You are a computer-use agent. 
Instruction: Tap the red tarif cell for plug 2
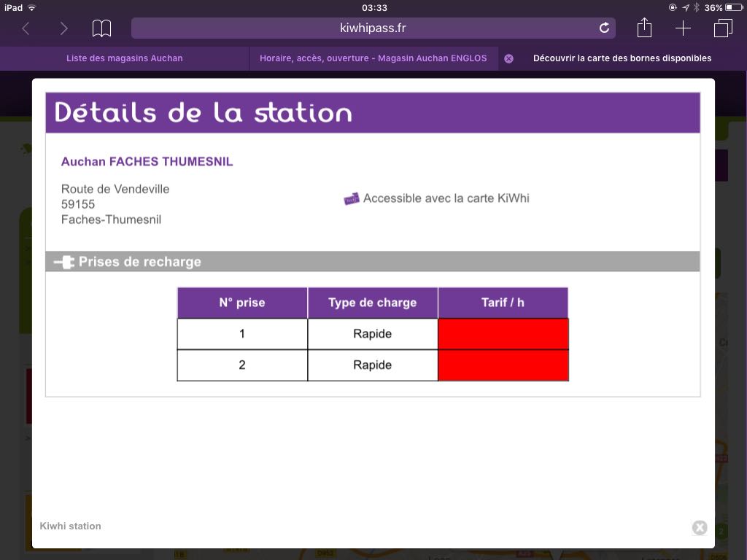point(503,365)
